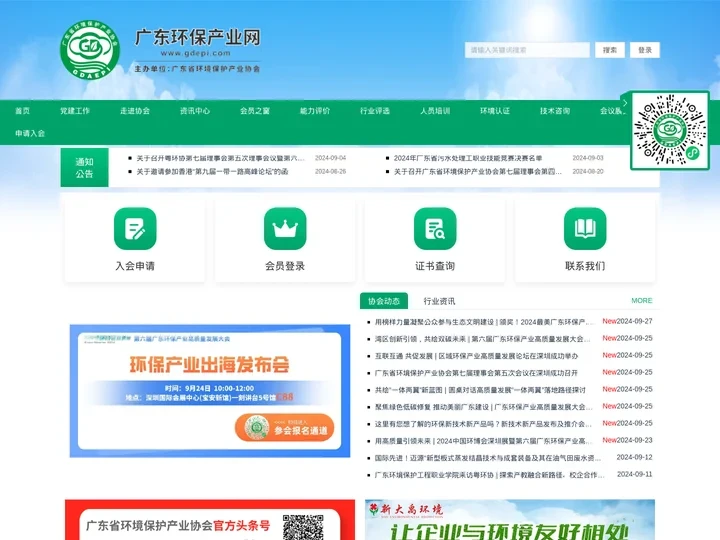Open news 湾区创新引领，共绘双碳未来

pos(483,339)
